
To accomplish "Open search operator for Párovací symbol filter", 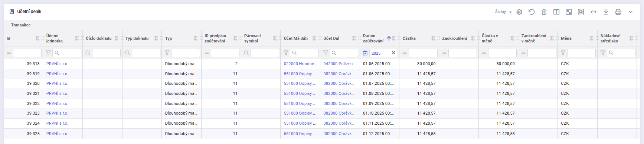I will [x=246, y=53].
